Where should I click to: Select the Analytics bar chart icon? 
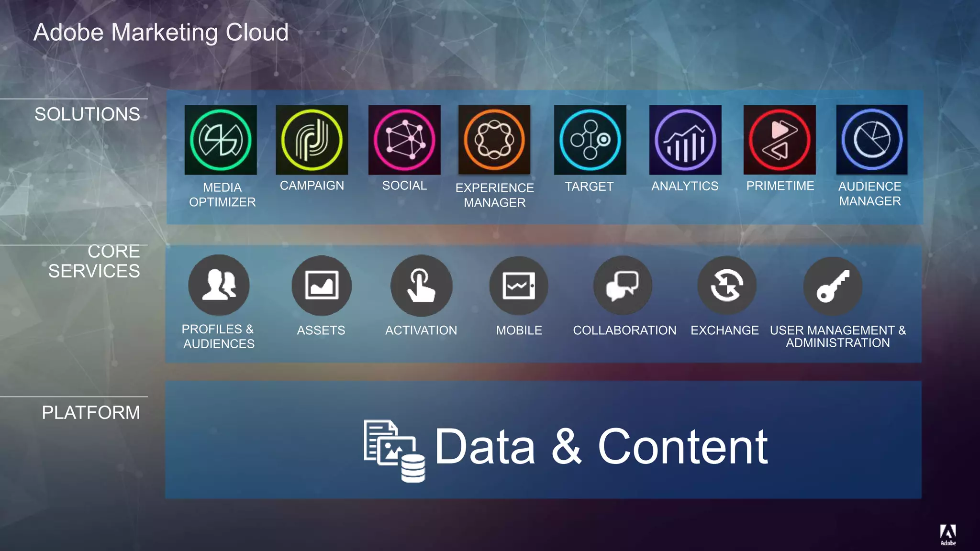tap(685, 140)
